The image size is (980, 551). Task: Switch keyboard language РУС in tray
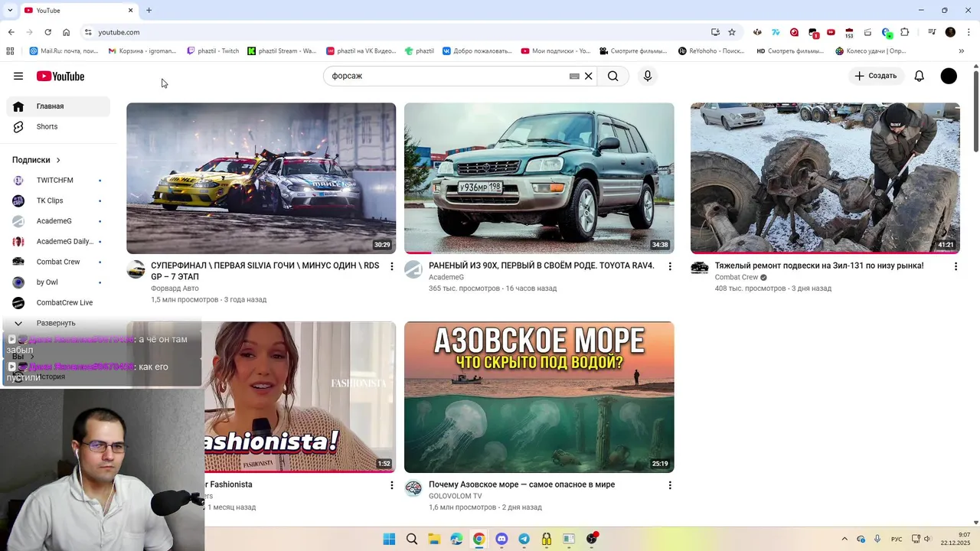(x=896, y=539)
